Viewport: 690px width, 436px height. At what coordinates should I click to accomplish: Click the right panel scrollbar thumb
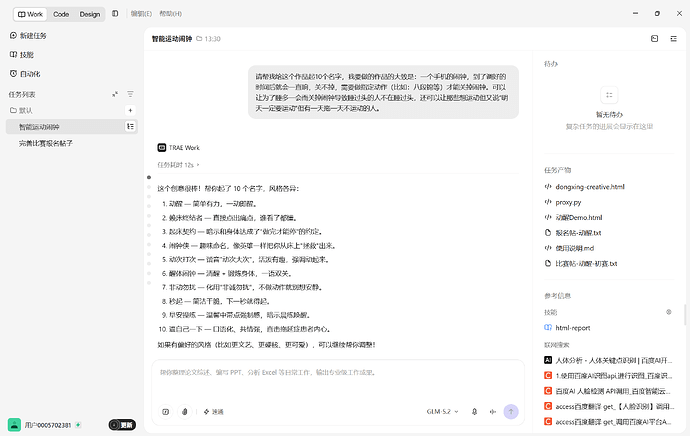(x=685, y=315)
